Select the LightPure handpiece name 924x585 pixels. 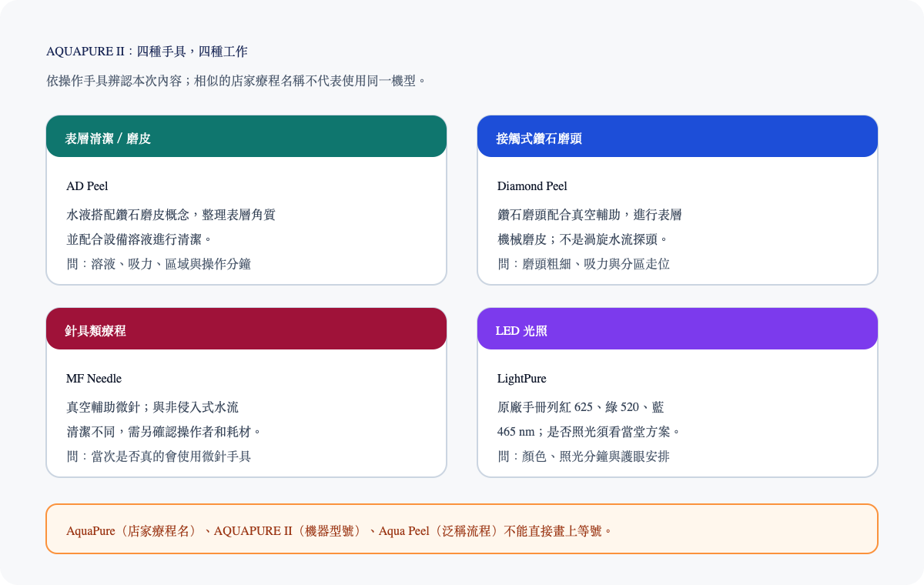pos(522,379)
